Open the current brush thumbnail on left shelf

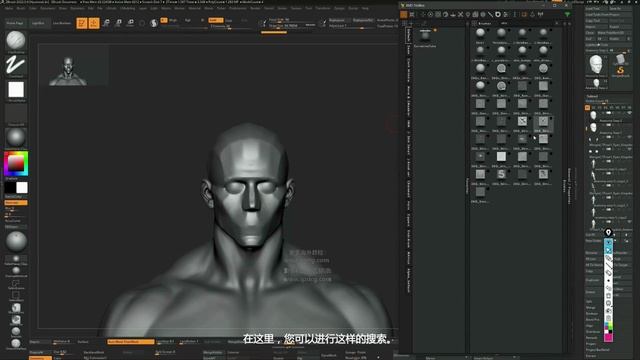click(16, 40)
